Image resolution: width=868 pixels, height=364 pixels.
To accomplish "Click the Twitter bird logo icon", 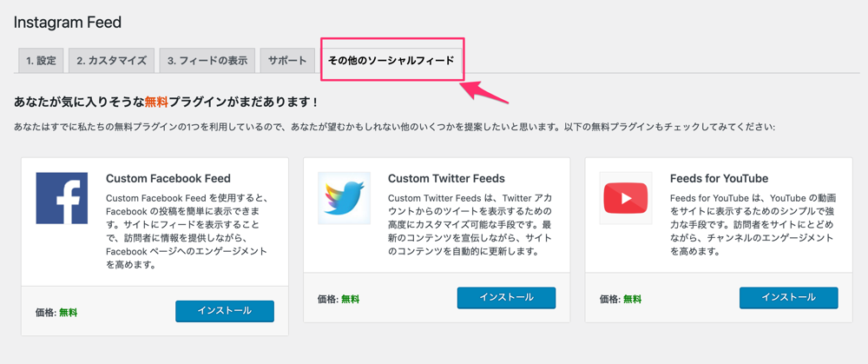I will [x=344, y=198].
